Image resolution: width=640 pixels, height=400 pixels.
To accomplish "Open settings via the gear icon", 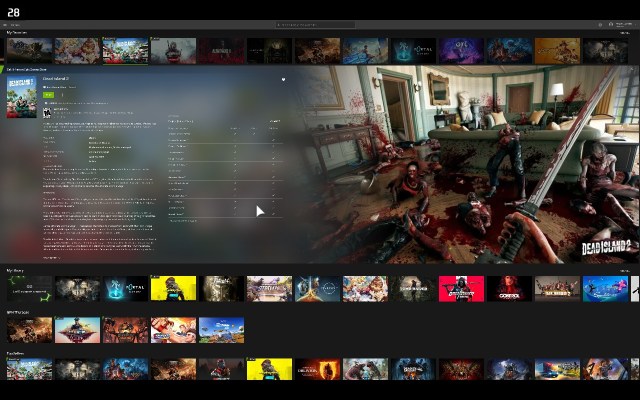I will pos(600,25).
